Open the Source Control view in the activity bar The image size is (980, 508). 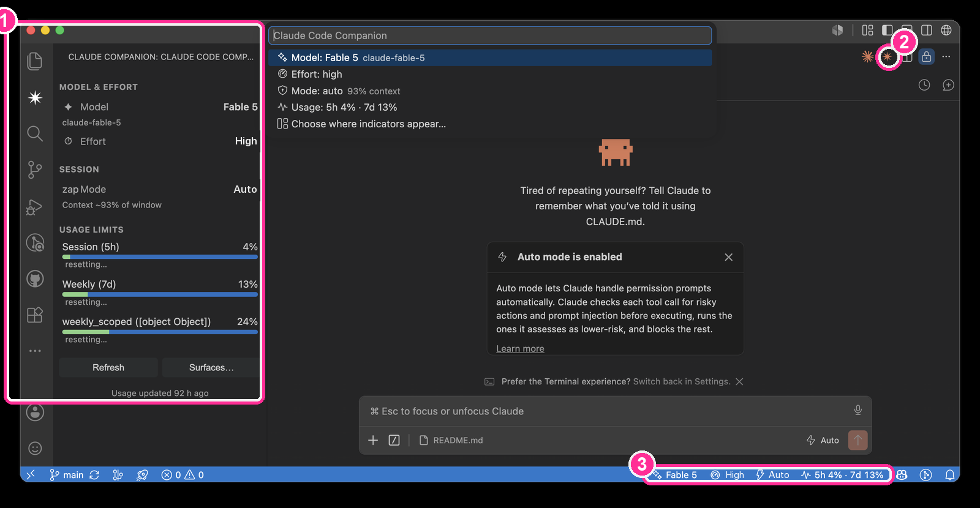tap(35, 170)
